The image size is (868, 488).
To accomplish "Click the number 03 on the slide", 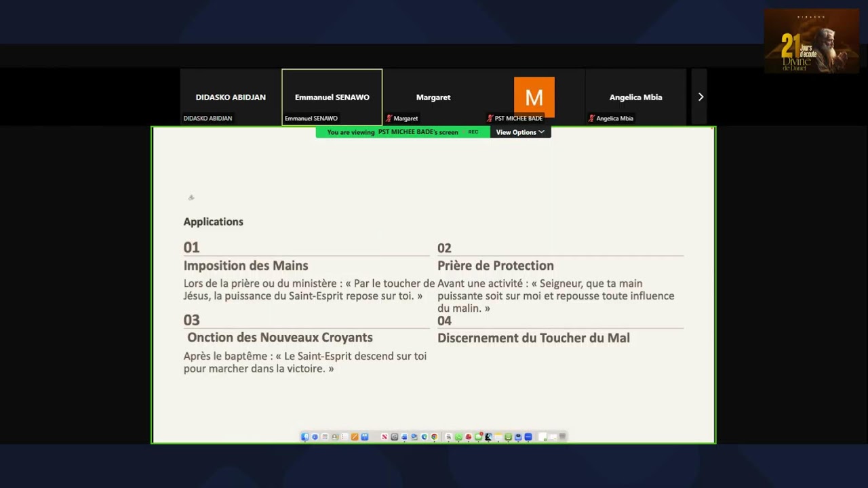I will pos(191,320).
